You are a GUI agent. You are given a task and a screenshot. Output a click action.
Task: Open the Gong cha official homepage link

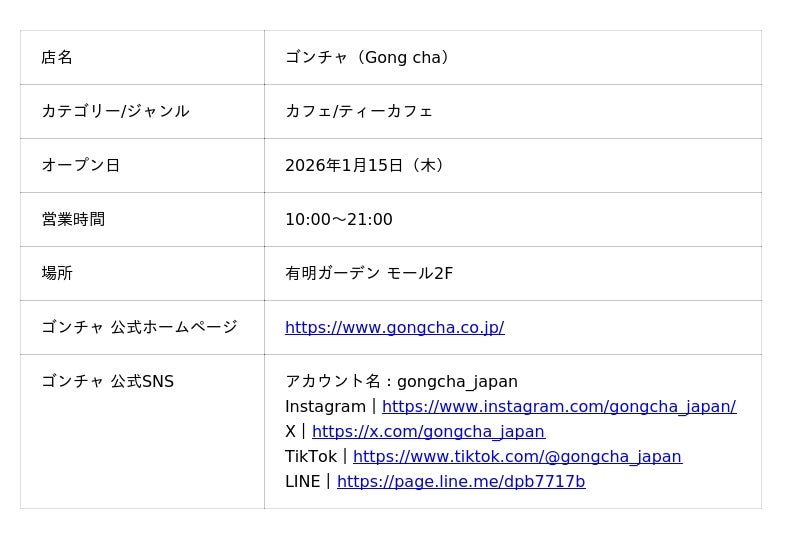coord(394,328)
